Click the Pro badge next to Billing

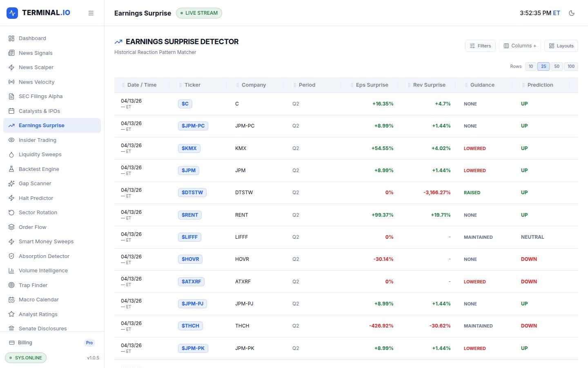point(89,343)
